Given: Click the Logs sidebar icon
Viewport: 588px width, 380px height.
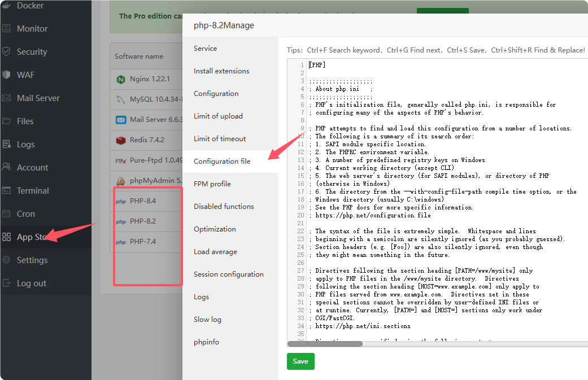Looking at the screenshot, I should (x=6, y=145).
